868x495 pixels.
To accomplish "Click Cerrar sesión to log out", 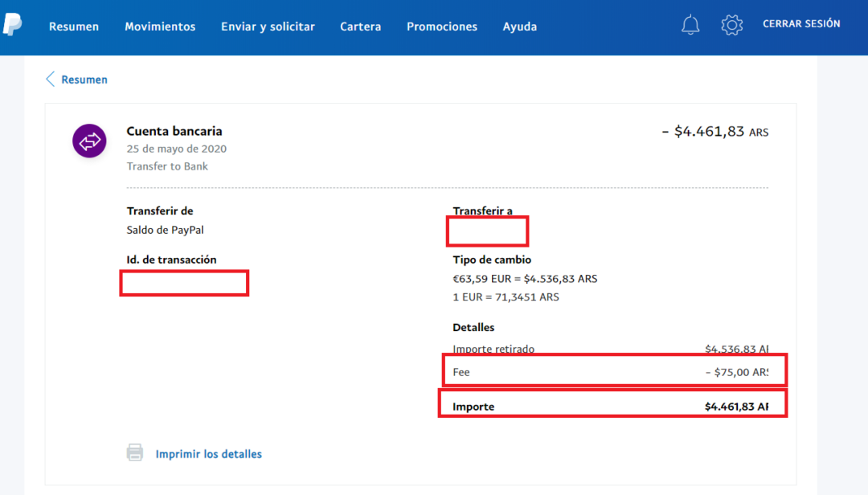I will (801, 24).
